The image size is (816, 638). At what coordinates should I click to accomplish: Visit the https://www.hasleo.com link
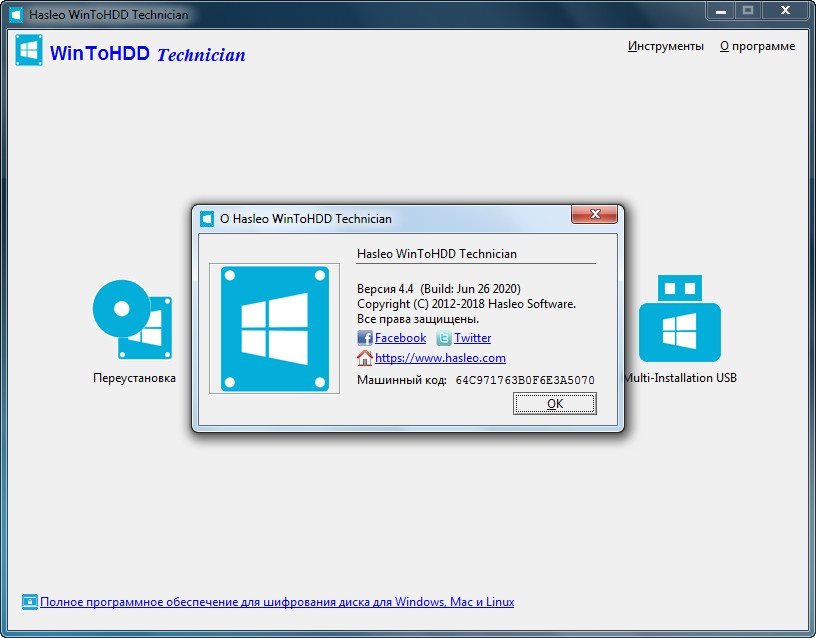440,358
